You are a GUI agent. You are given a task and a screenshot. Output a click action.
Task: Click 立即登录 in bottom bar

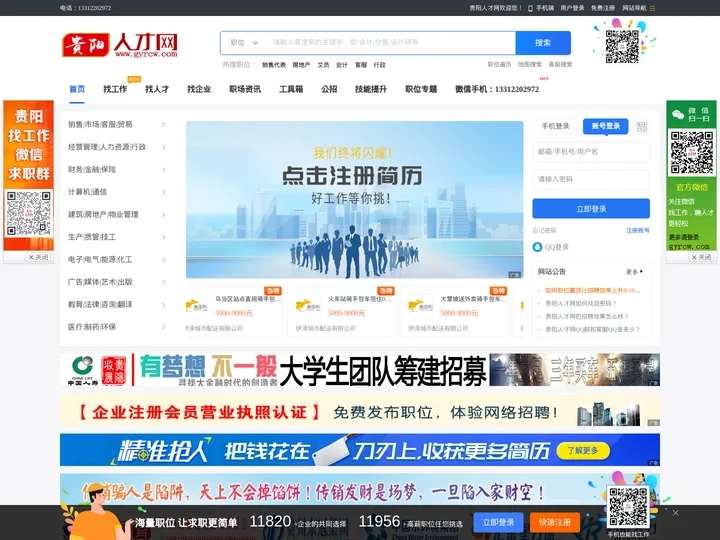coord(498,523)
